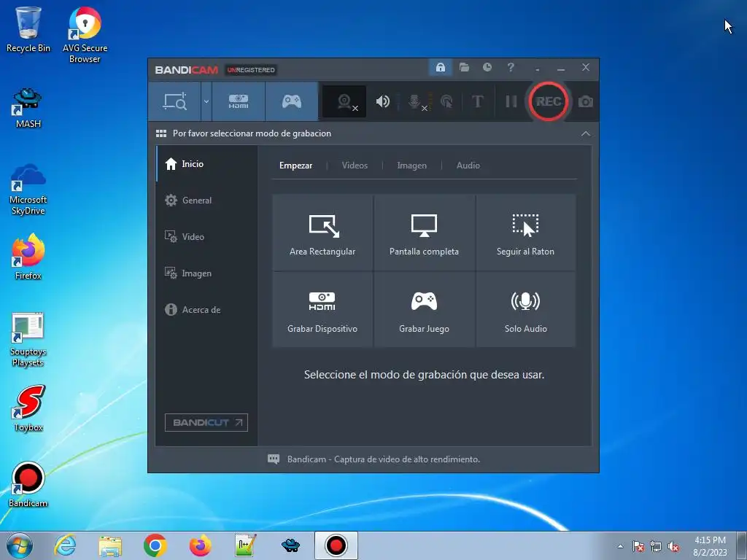
Task: Click the muted volume tray icon
Action: 673,546
